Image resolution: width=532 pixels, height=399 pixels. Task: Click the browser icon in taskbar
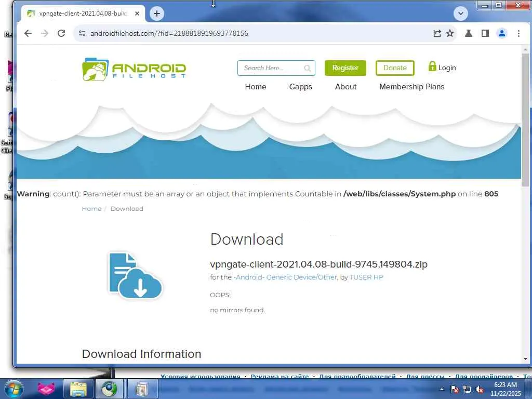coord(109,389)
